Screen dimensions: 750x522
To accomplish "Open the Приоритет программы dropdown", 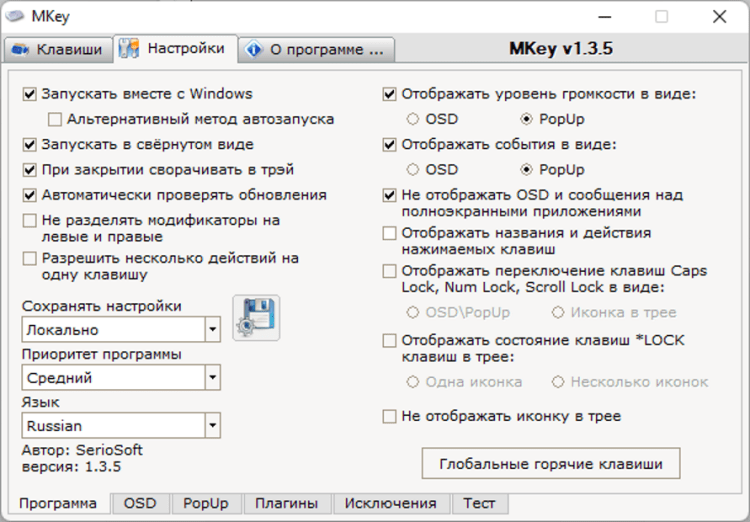I will click(212, 377).
